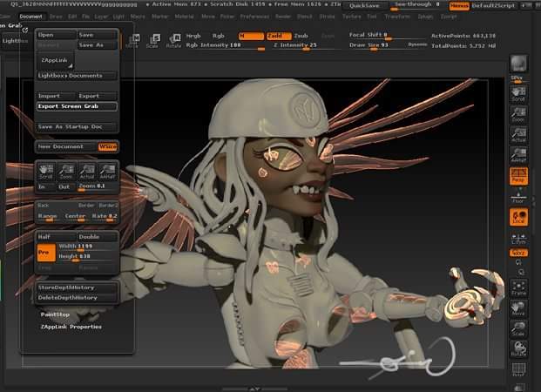The image size is (541, 392).
Task: Select the Rotate tool icon in top shelf
Action: pos(173,40)
